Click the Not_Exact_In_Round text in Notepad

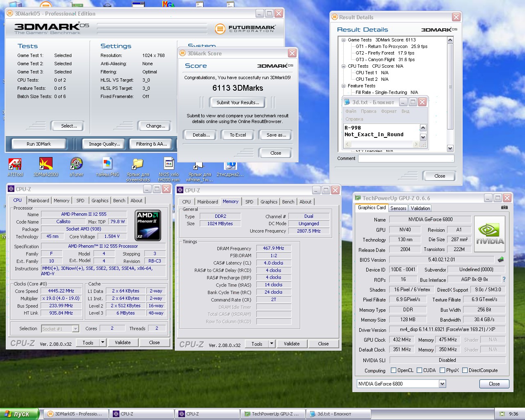point(374,135)
